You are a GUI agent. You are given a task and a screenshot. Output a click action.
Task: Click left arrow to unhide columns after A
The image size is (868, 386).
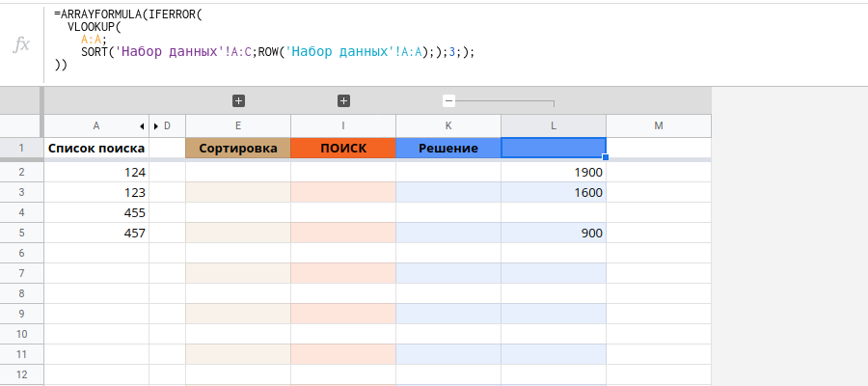pos(143,126)
